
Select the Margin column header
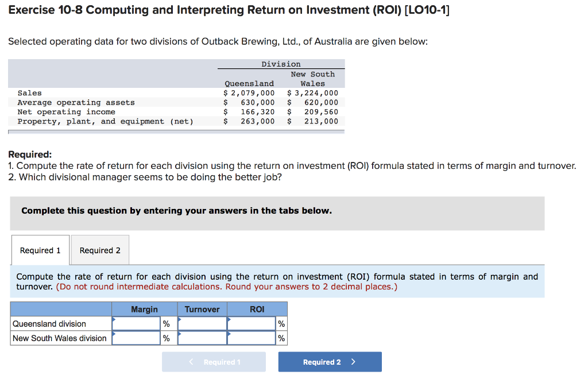[x=144, y=309]
